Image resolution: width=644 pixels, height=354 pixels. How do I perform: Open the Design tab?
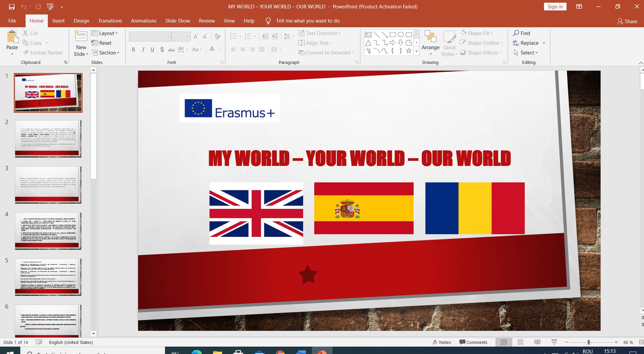82,21
